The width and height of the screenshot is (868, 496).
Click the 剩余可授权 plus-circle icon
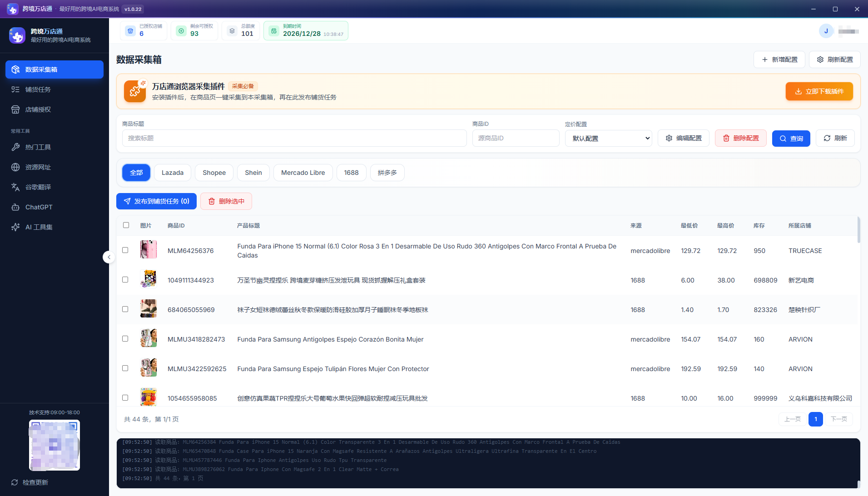[x=181, y=31]
